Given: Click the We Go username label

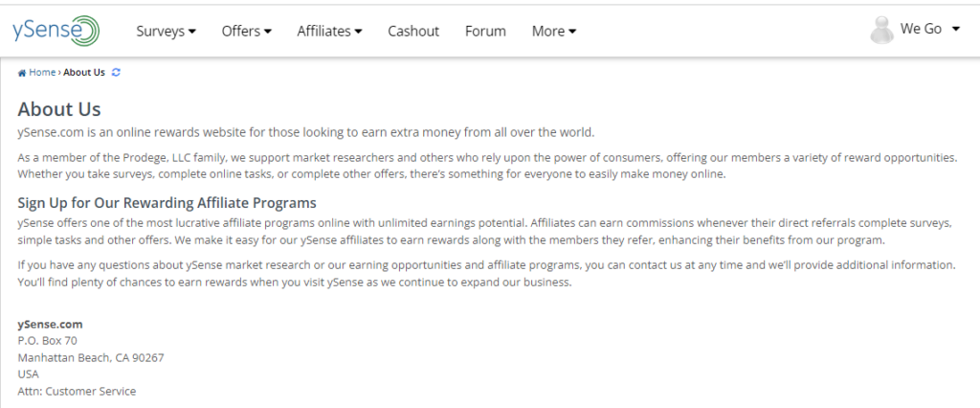Looking at the screenshot, I should [x=921, y=29].
